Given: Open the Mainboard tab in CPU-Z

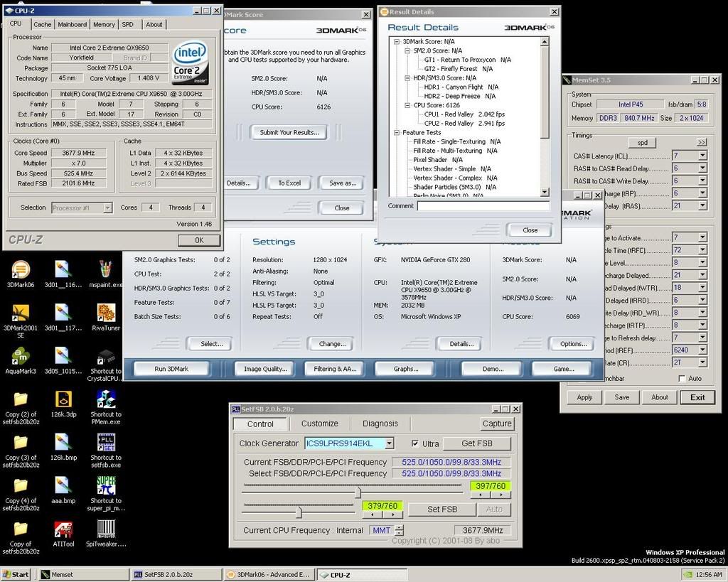Looking at the screenshot, I should (72, 25).
